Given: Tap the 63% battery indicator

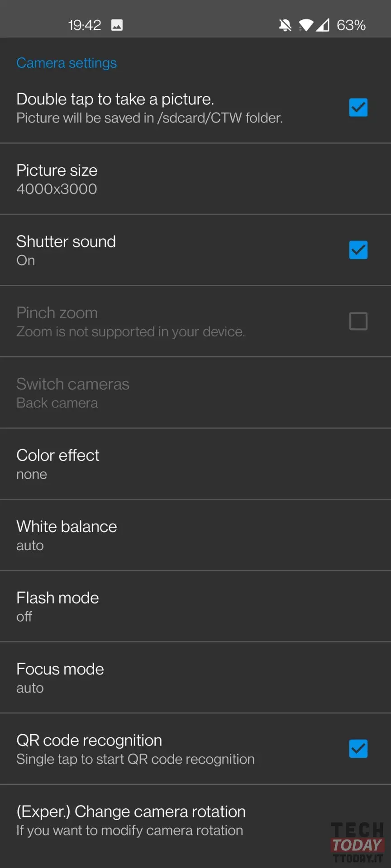Looking at the screenshot, I should [351, 25].
